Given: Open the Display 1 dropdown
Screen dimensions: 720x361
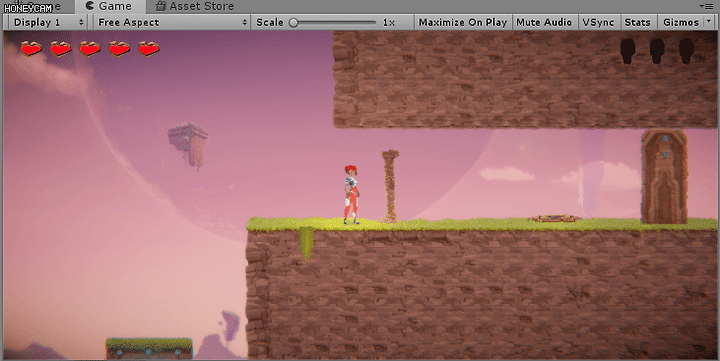Looking at the screenshot, I should point(49,22).
